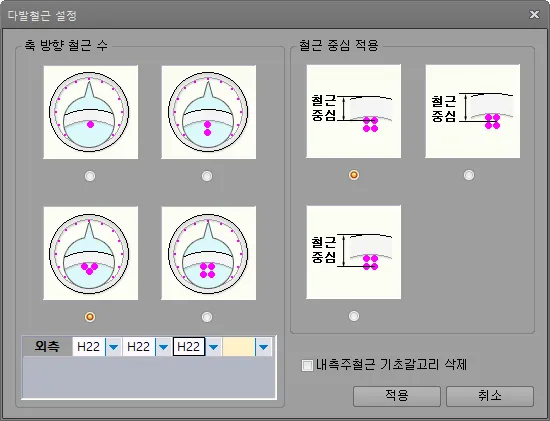This screenshot has height=421, width=550.
Task: Open second H22 dropdown arrow in 외측 row
Action: (x=163, y=347)
